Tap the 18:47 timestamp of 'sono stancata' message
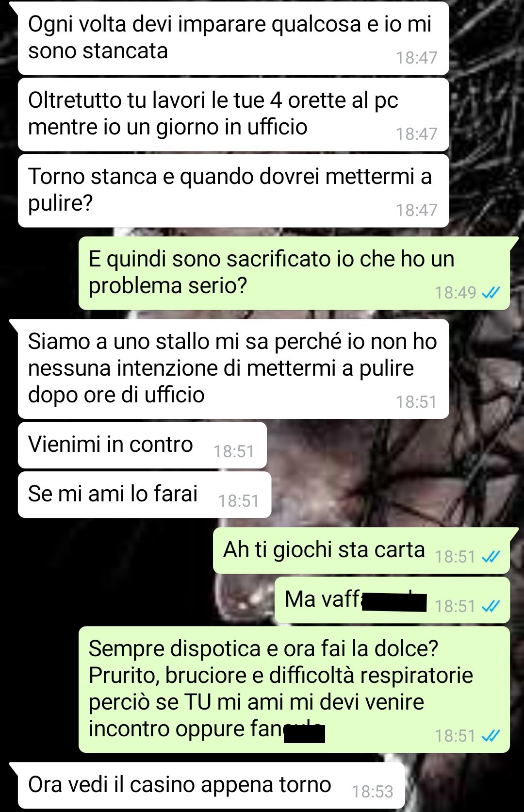The width and height of the screenshot is (524, 812). pyautogui.click(x=416, y=58)
